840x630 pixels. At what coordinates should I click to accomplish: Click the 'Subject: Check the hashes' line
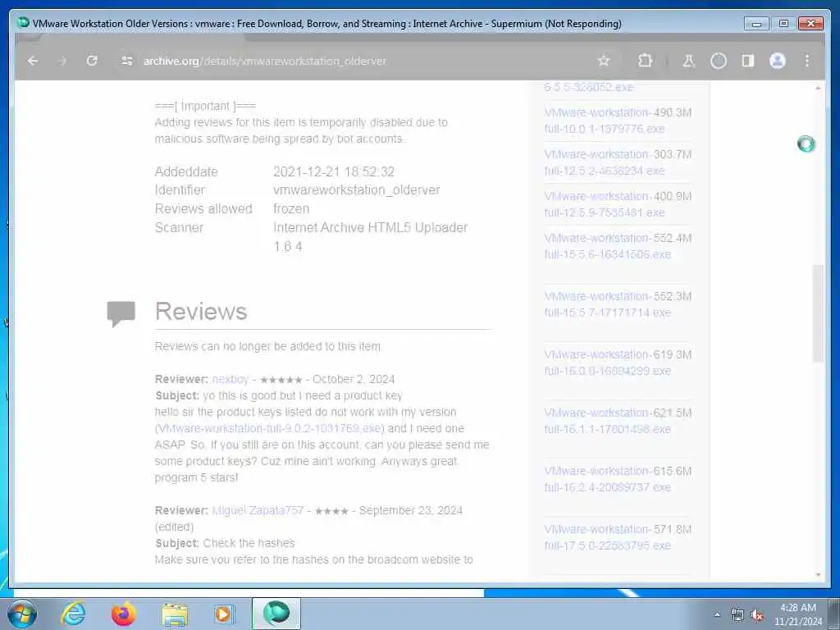(225, 543)
